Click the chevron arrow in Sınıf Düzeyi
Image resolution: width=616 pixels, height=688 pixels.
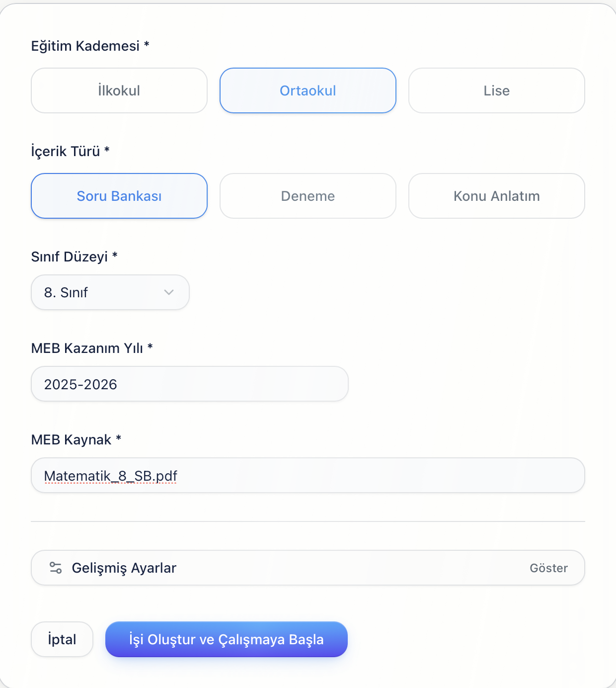[169, 292]
